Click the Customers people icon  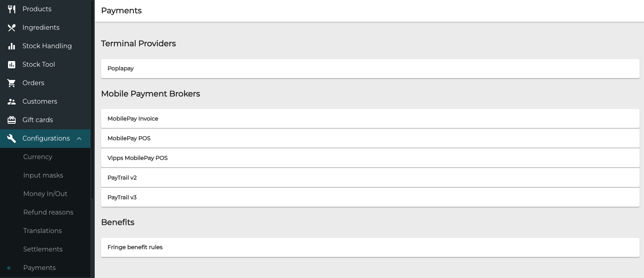12,101
